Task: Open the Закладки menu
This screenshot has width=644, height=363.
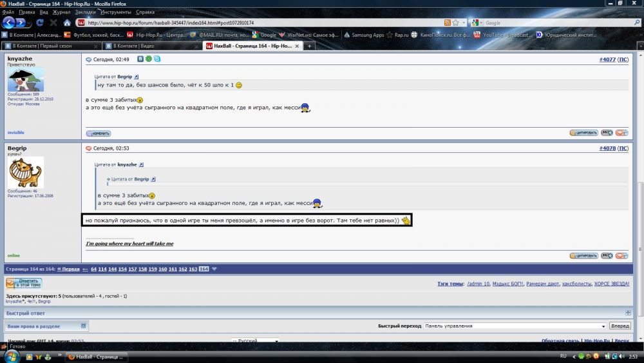Action: pos(85,12)
